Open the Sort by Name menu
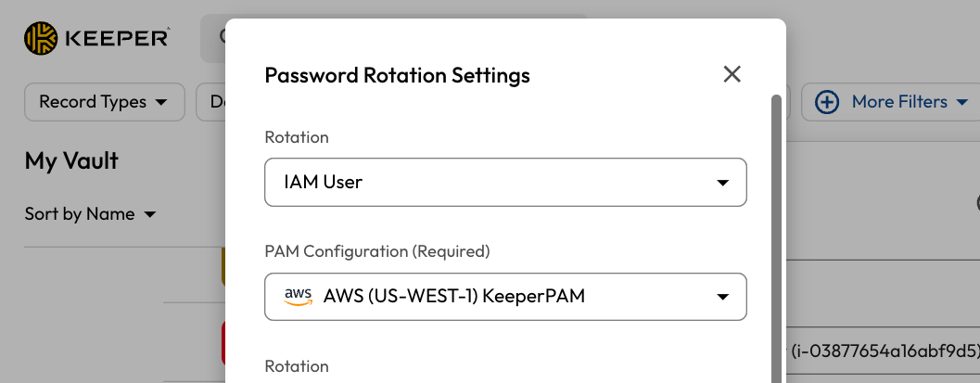The height and width of the screenshot is (383, 980). pyautogui.click(x=90, y=214)
